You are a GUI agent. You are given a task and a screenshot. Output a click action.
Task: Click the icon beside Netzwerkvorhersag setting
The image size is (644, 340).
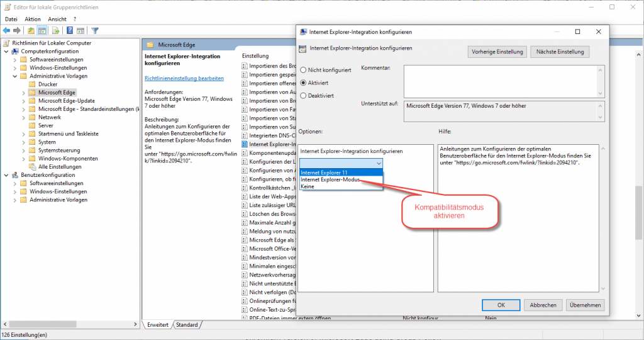pyautogui.click(x=245, y=275)
